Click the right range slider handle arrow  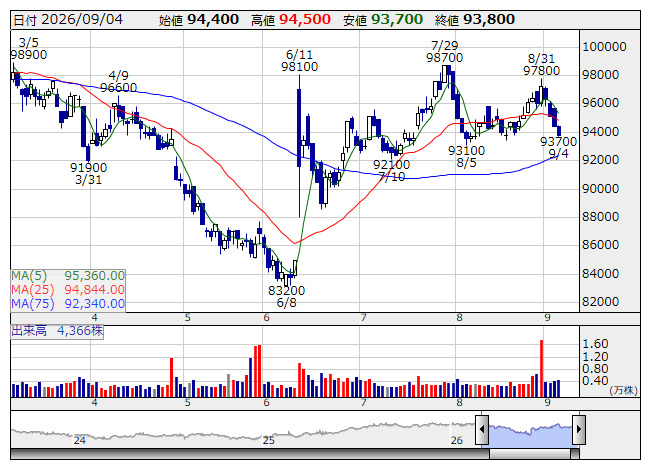(x=579, y=429)
